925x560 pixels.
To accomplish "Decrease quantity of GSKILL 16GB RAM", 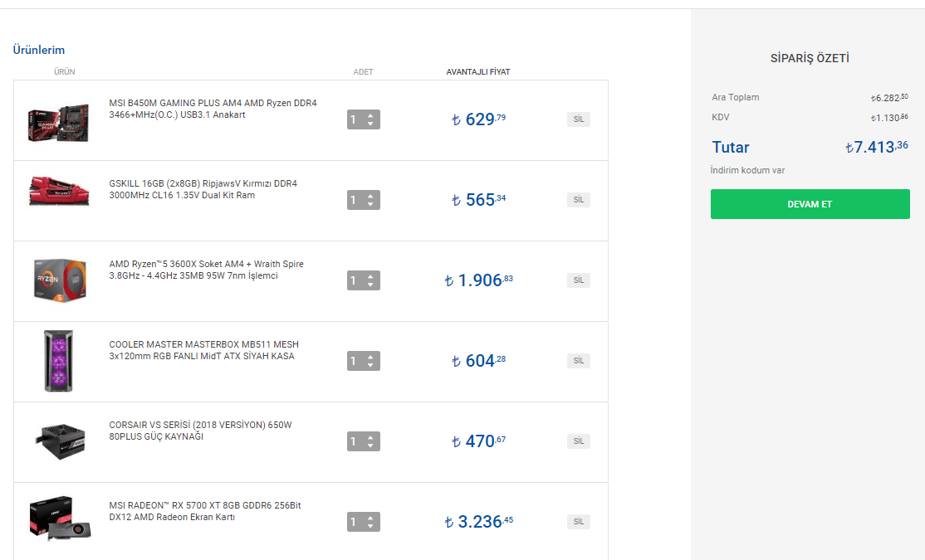I will coord(370,205).
